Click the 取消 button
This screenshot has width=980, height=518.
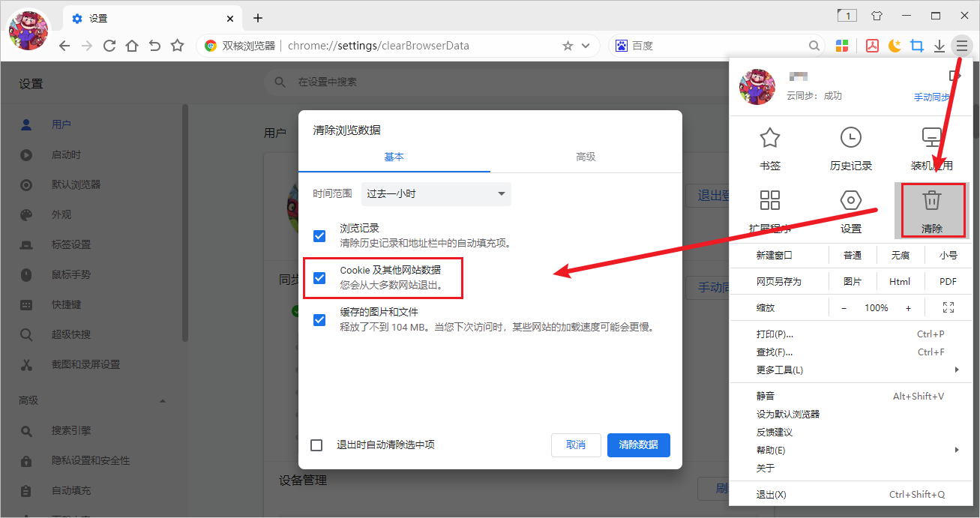point(576,445)
